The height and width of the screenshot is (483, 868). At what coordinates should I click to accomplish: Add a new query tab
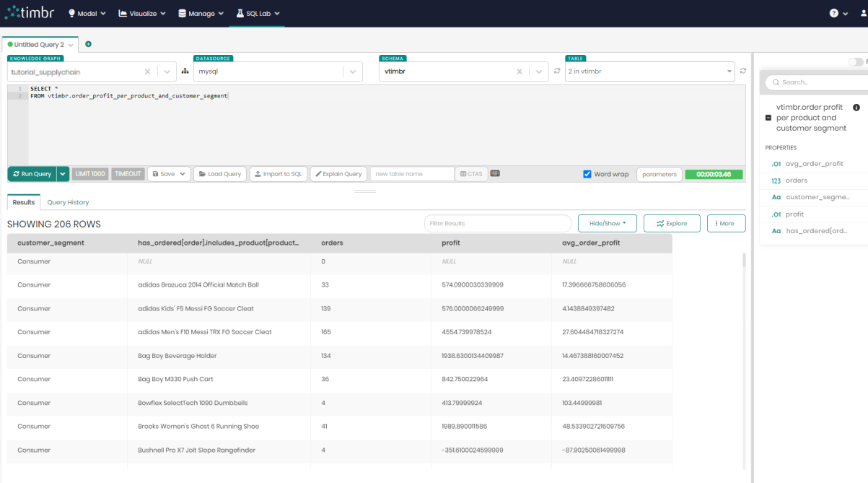tap(89, 44)
